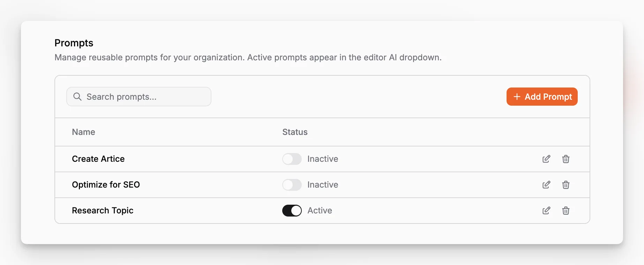Screen dimensions: 644x265
Task: Open edit for Optimize for SEO
Action: (x=546, y=185)
